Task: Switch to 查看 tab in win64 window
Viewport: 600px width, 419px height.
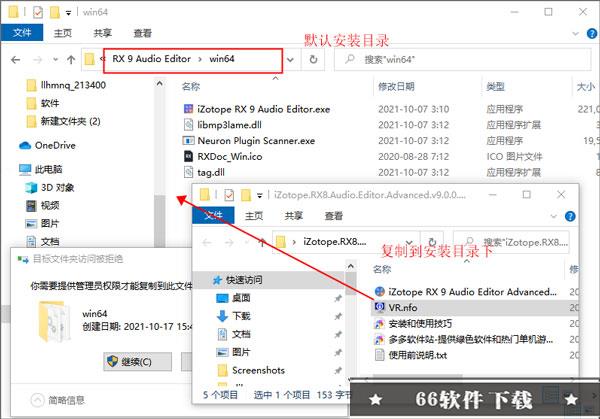Action: (142, 33)
